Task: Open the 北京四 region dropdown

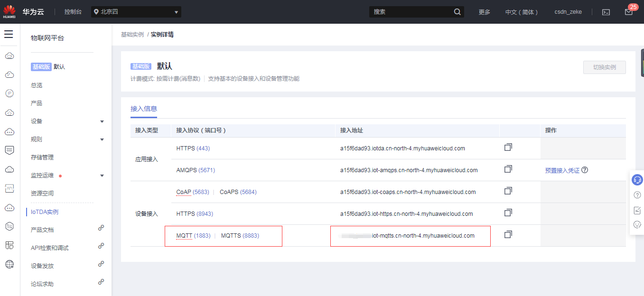Action: [136, 12]
